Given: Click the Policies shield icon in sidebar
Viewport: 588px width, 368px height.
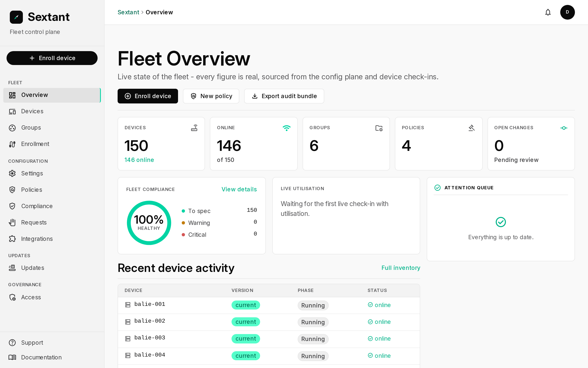Looking at the screenshot, I should pos(12,190).
